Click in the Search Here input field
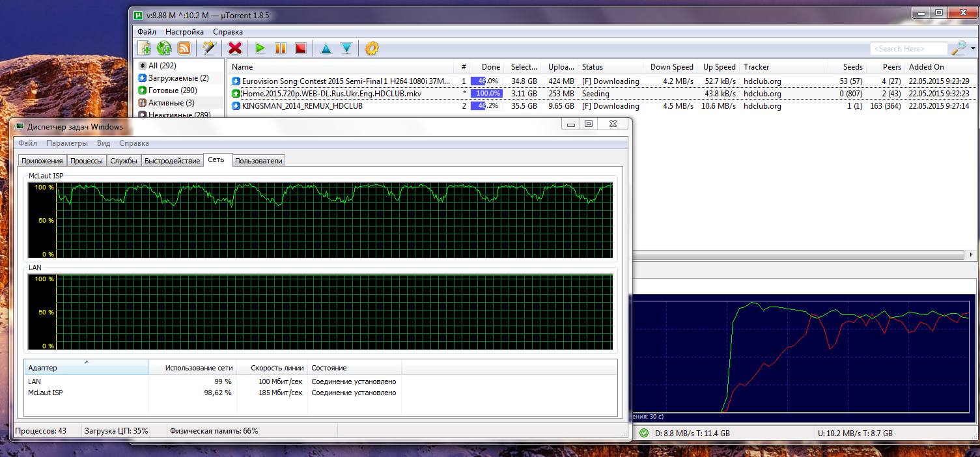 909,49
